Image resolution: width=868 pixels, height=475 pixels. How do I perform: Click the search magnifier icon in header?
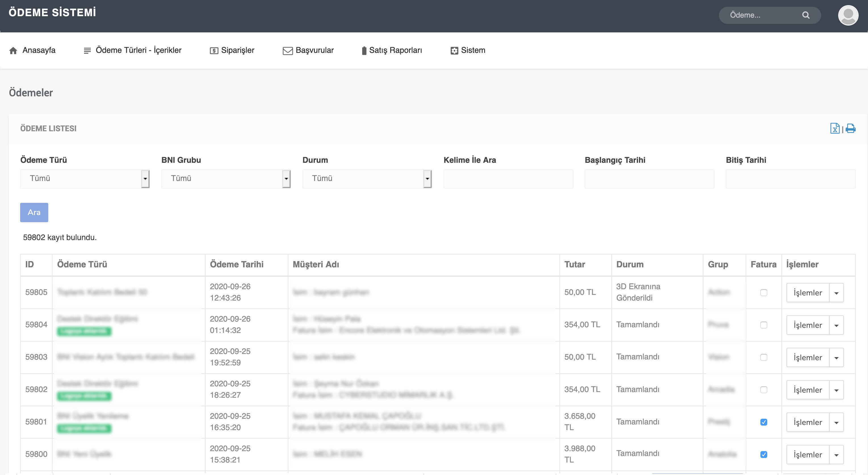806,15
